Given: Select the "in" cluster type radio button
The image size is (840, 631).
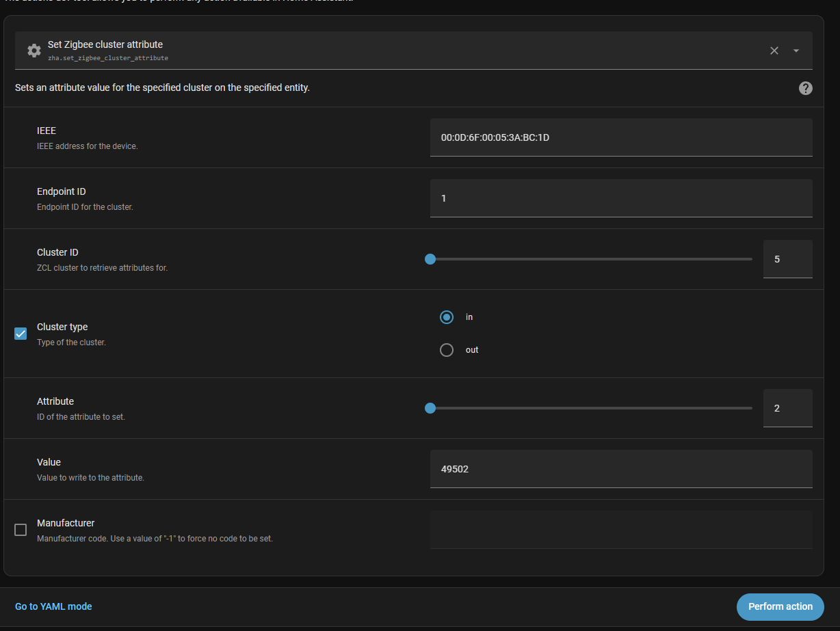Looking at the screenshot, I should 447,317.
